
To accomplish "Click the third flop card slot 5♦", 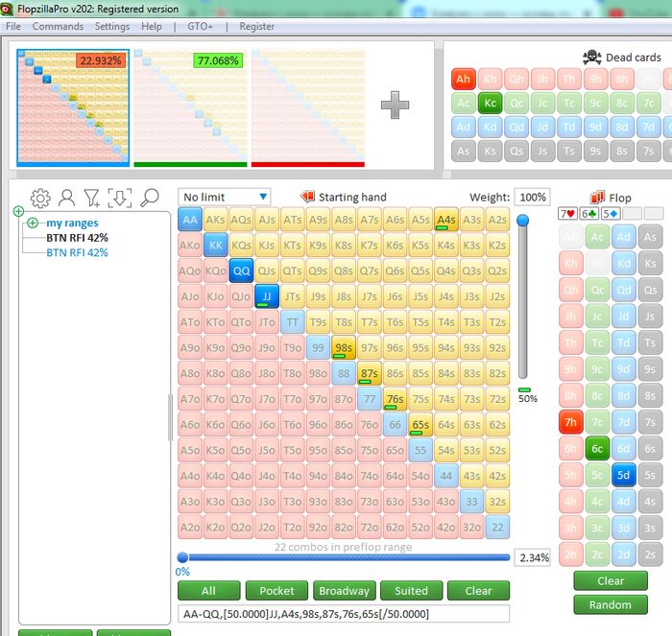I will 611,213.
